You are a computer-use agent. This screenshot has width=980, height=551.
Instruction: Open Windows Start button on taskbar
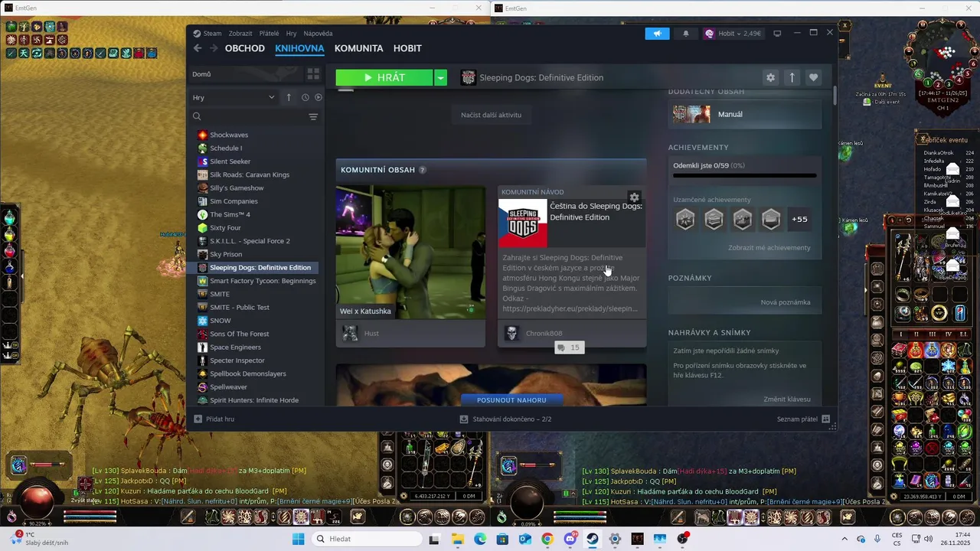tap(298, 539)
